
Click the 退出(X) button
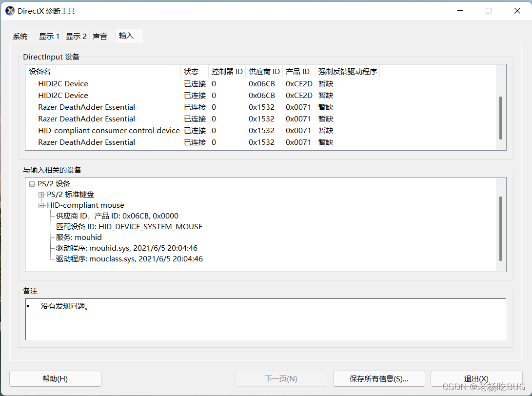tap(476, 379)
